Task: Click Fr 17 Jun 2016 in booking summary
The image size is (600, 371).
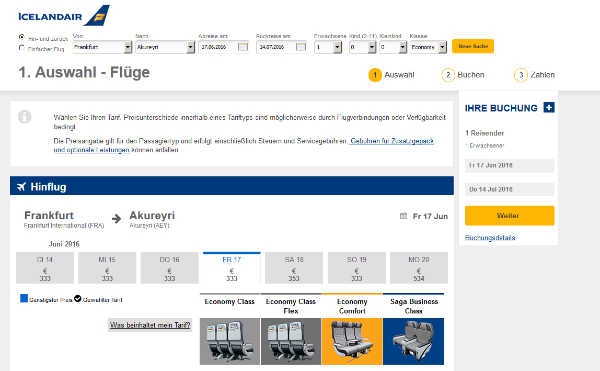Action: tap(509, 166)
